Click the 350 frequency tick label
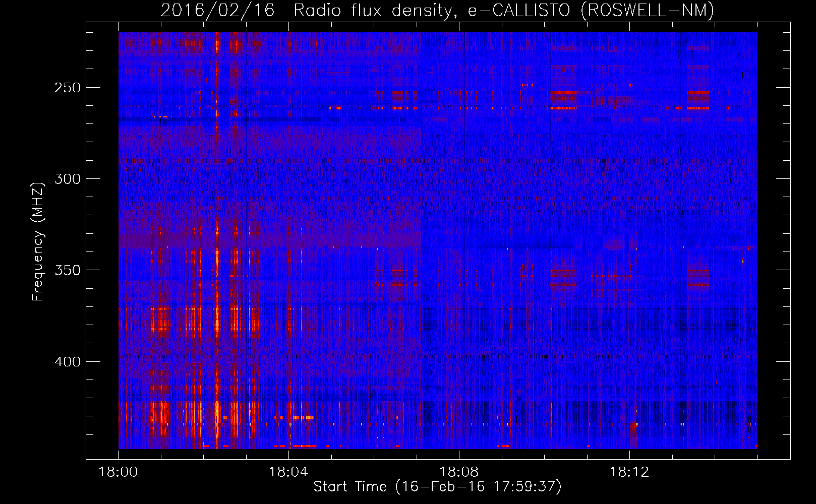The image size is (816, 504). point(68,270)
